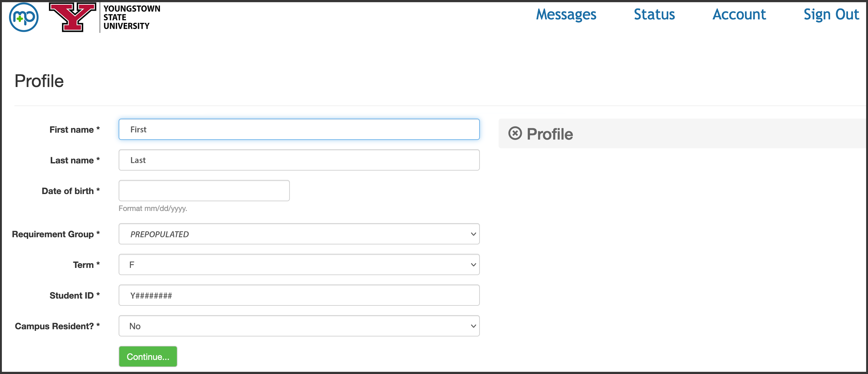This screenshot has height=374, width=868.
Task: Click the Youngstown State University Y logo
Action: pos(72,17)
